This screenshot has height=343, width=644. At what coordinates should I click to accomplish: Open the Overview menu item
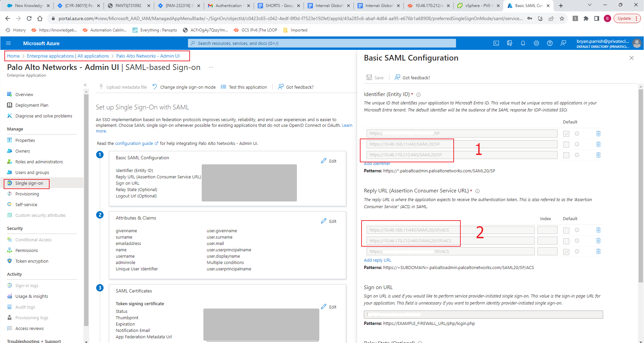[x=24, y=95]
